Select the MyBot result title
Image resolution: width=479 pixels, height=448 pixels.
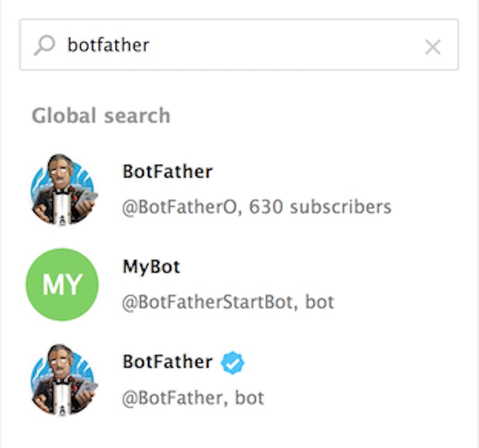[x=151, y=267]
